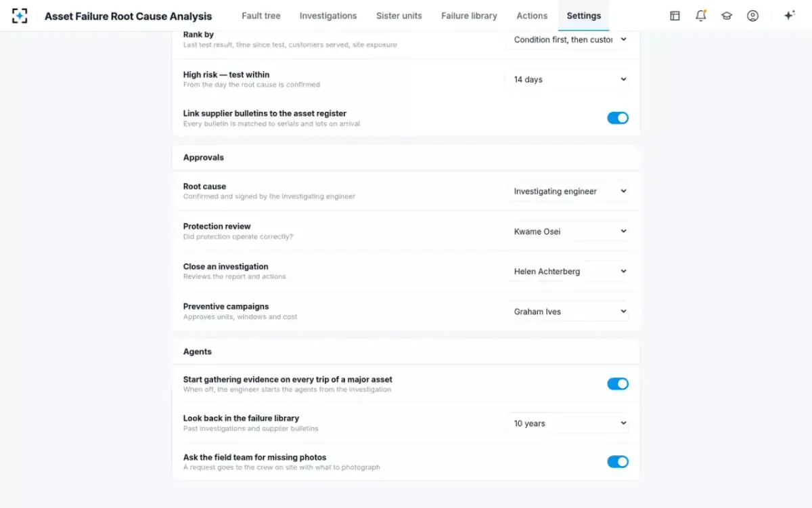The width and height of the screenshot is (812, 508).
Task: Set Look back period 10 years dropdown
Action: pos(567,423)
